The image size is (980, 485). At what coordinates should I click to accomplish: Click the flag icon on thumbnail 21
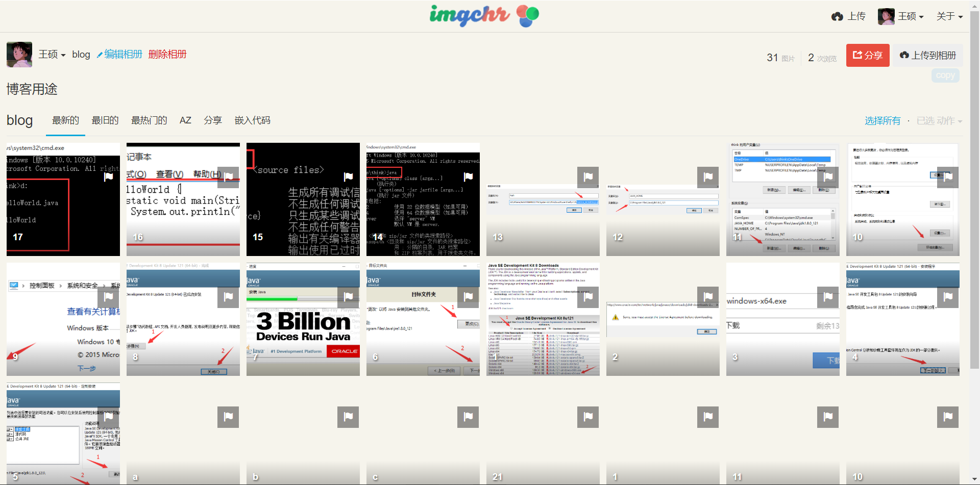(x=588, y=417)
